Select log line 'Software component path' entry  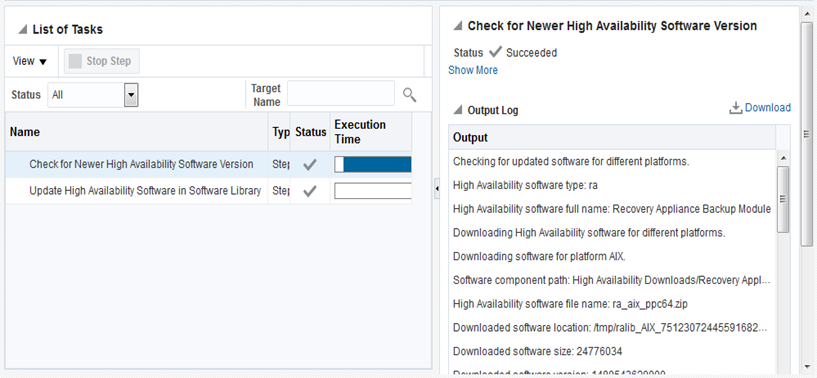[x=612, y=281]
